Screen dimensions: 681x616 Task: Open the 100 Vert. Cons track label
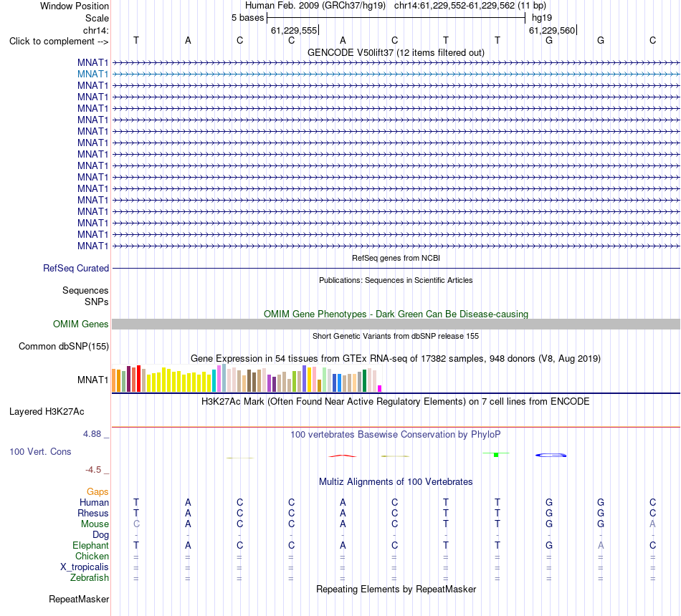[40, 451]
